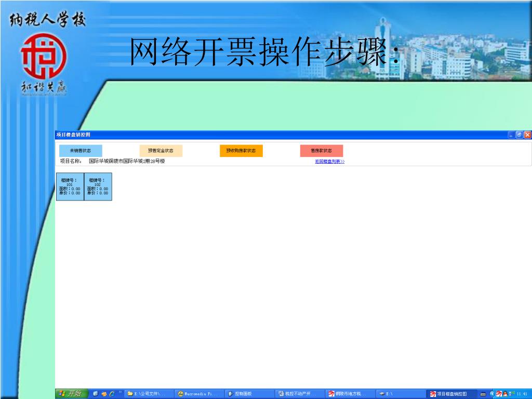532x399 pixels.
Task: Click the 预售定金状态 beige legend swatch
Action: coord(161,151)
